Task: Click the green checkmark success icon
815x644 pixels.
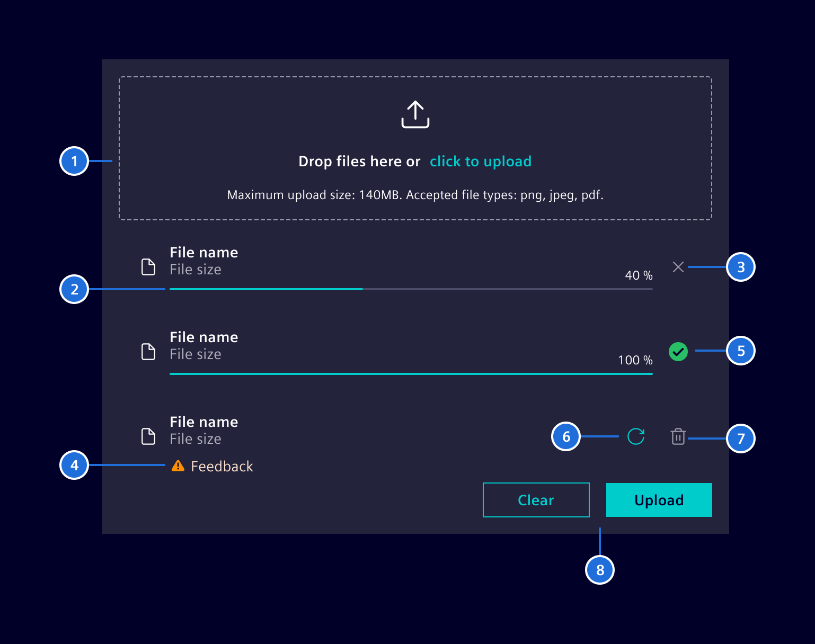Action: point(678,352)
